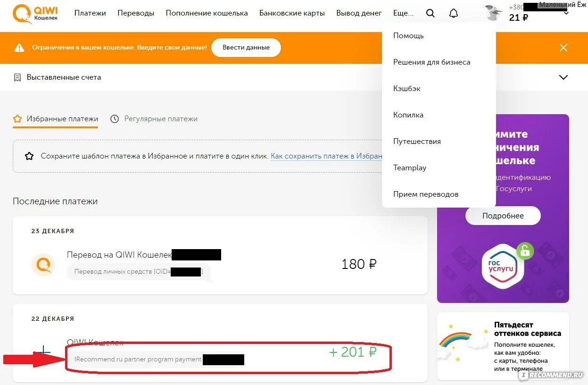Image resolution: width=588 pixels, height=385 pixels.
Task: Expand the Выставленные счета section chevron
Action: 563,77
